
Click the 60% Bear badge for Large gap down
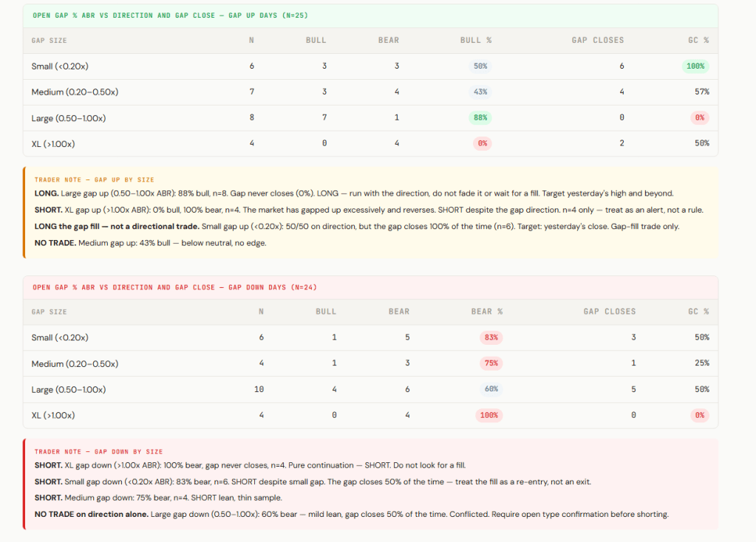coord(491,389)
